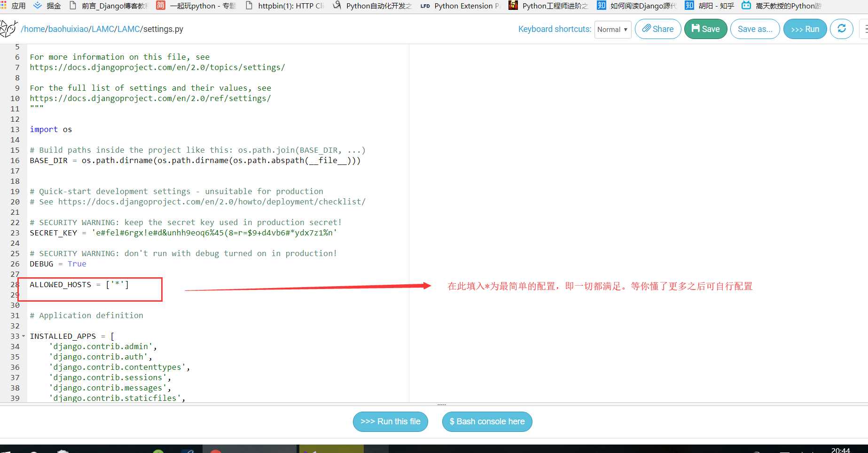Open the 一起玩python bookmark
Viewport: 868px width, 453px height.
click(196, 6)
